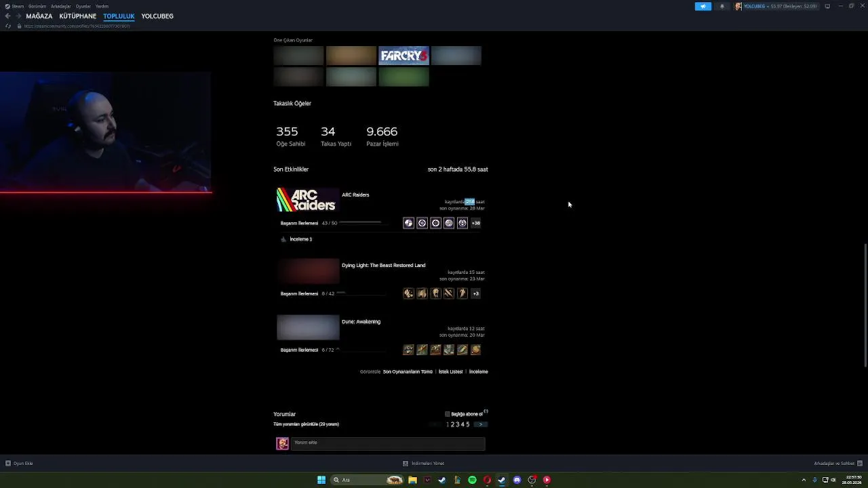Open Dying Light: The Beast Restored Land

coord(383,266)
